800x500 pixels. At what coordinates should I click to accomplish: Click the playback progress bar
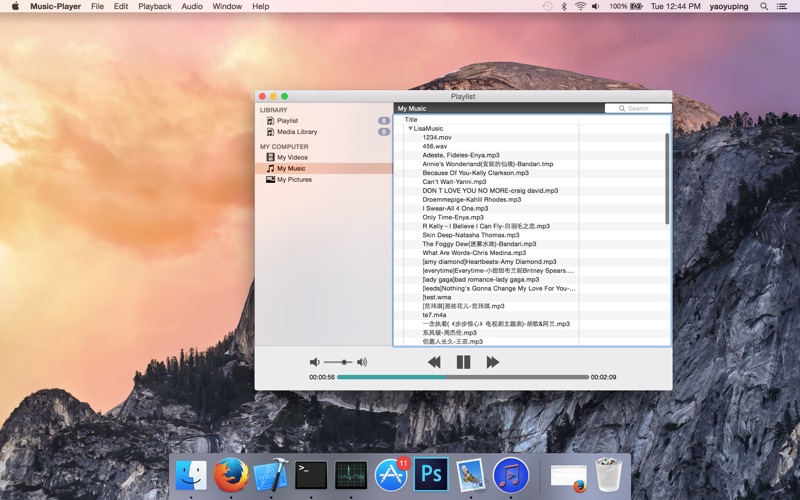click(462, 377)
